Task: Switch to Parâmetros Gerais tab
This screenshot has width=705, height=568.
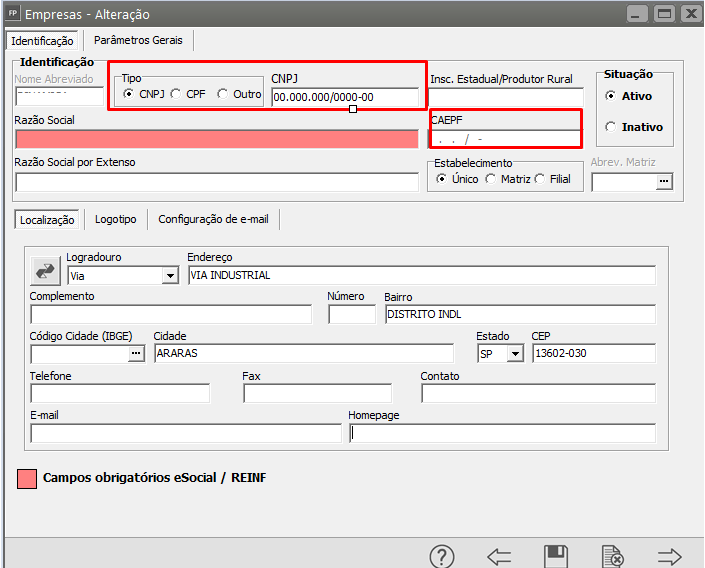Action: coord(138,41)
